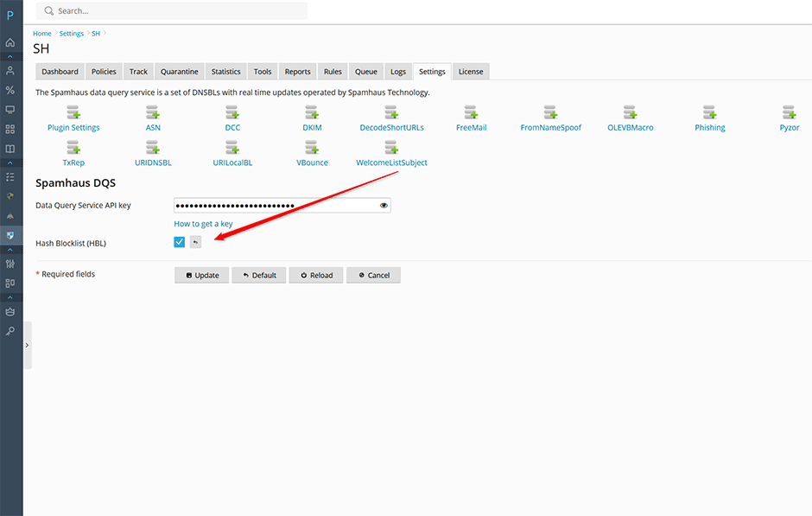Open the WelcomeListSubject plugin link

pos(391,162)
